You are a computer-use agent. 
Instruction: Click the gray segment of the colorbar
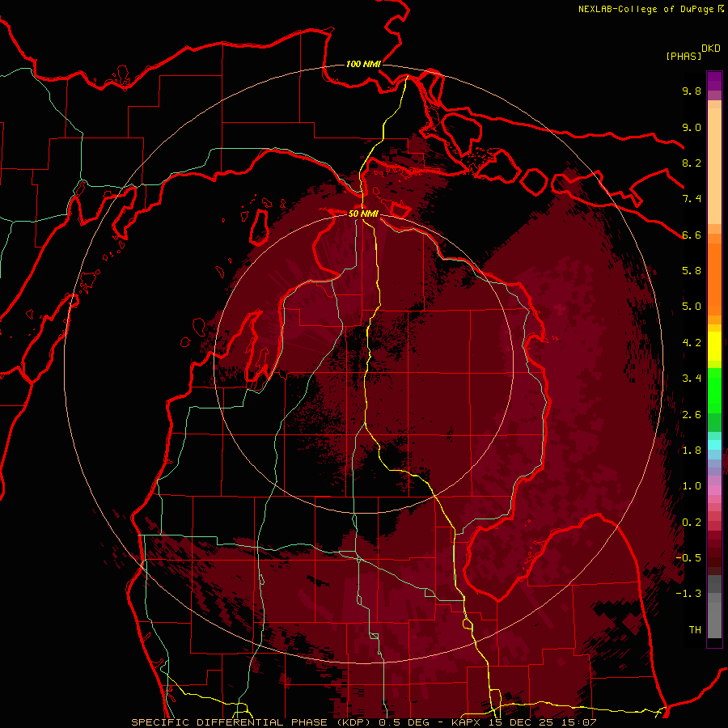pos(714,606)
